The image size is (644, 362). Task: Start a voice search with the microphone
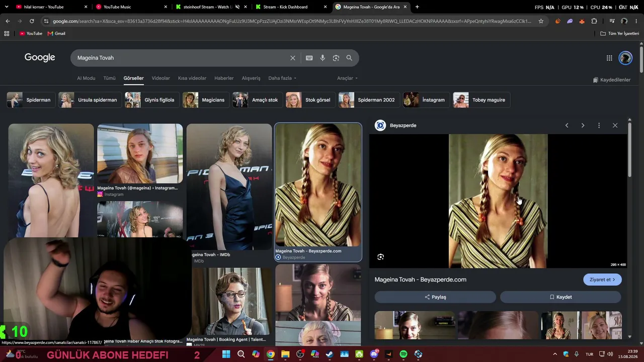[323, 58]
